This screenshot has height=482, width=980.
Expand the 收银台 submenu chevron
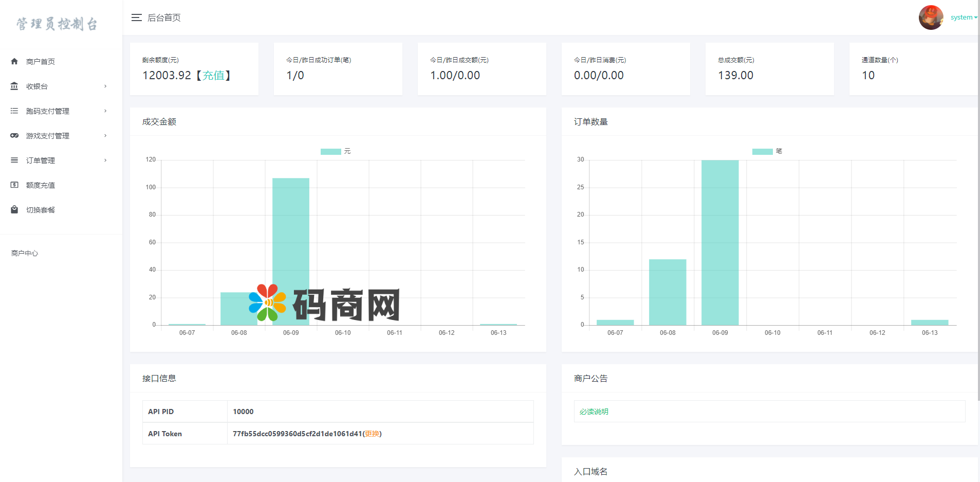[105, 86]
